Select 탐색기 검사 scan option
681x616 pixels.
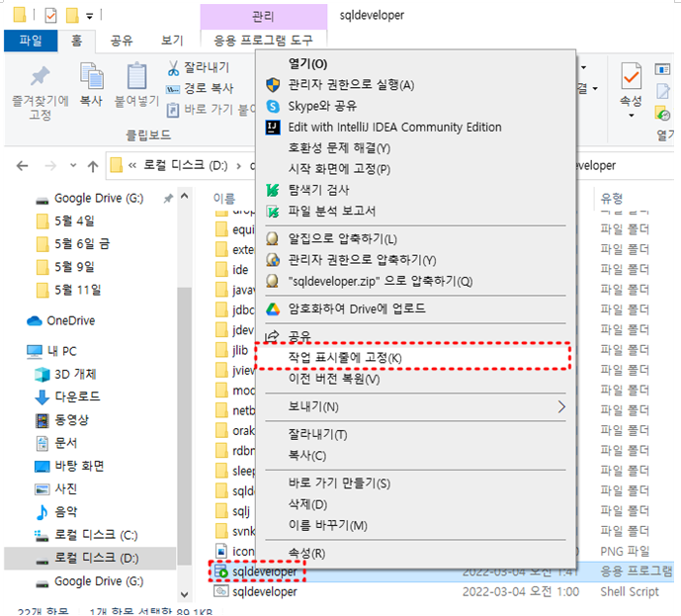pyautogui.click(x=319, y=190)
